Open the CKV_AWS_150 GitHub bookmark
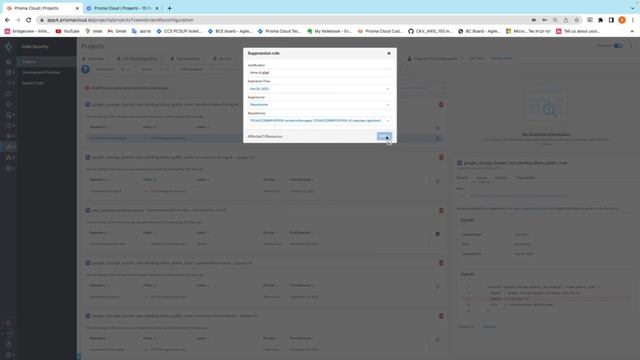 [430, 31]
